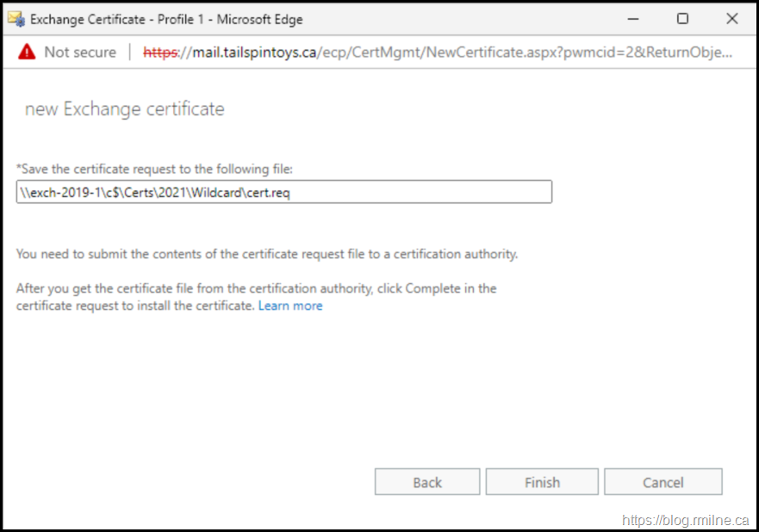This screenshot has width=759, height=532.
Task: Close the Exchange Certificate window
Action: point(732,19)
